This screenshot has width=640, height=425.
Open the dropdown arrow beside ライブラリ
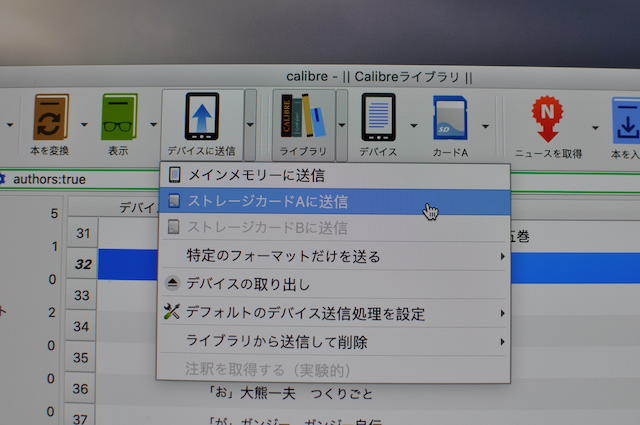coord(342,125)
